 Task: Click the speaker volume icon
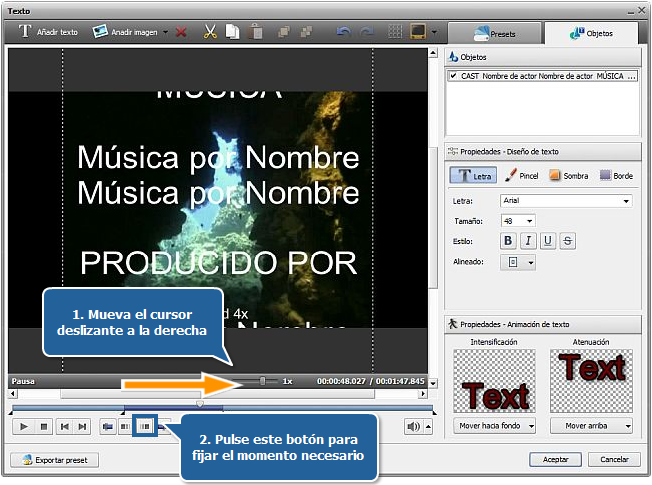413,426
